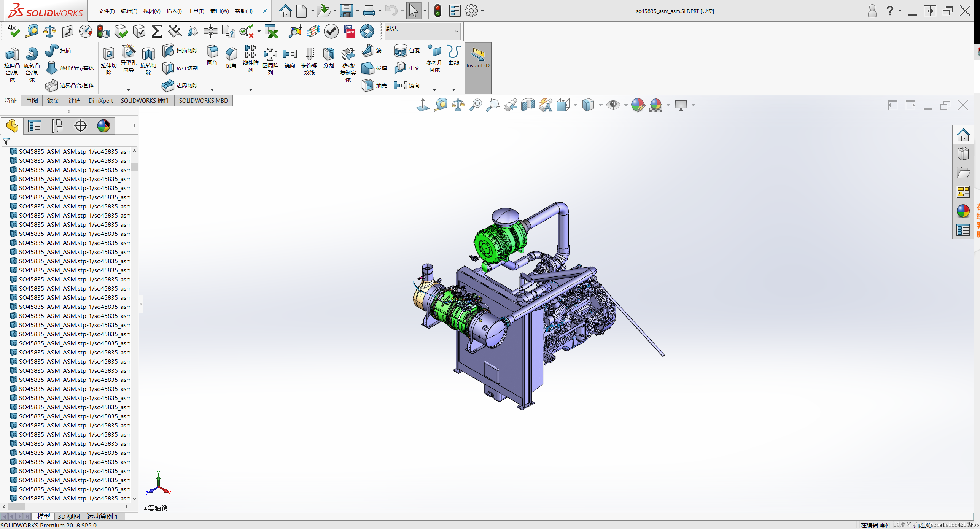Expand the 参考几何体 reference geometry dropdown arrow

[434, 89]
